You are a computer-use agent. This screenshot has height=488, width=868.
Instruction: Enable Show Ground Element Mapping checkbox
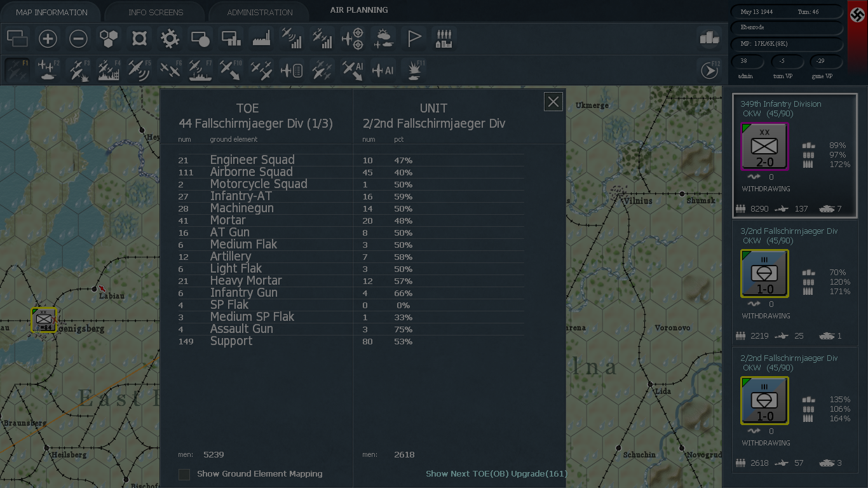pyautogui.click(x=184, y=474)
